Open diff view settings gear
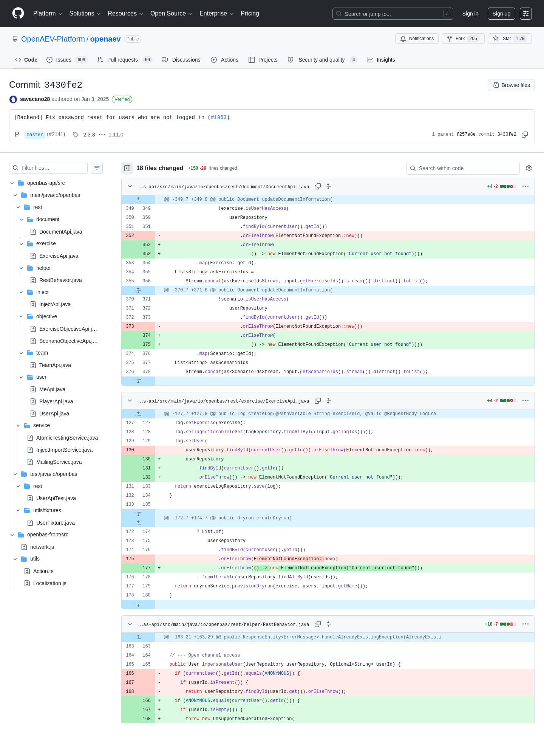 point(529,168)
